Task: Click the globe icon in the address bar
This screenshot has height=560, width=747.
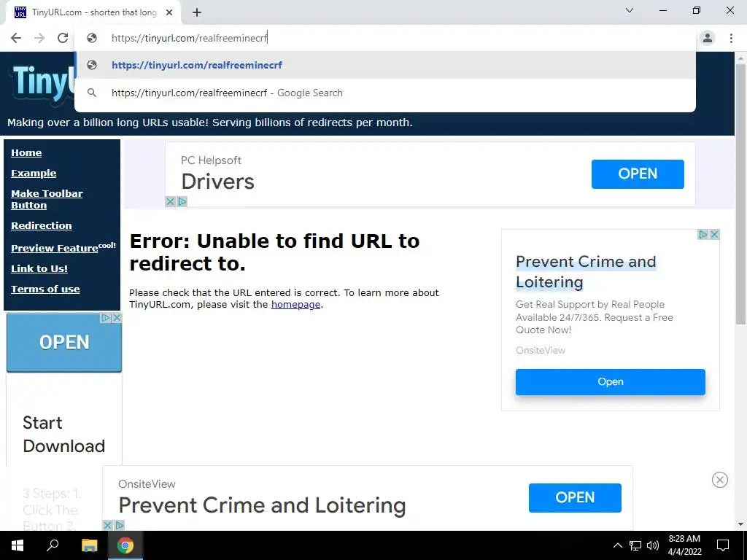Action: tap(91, 38)
